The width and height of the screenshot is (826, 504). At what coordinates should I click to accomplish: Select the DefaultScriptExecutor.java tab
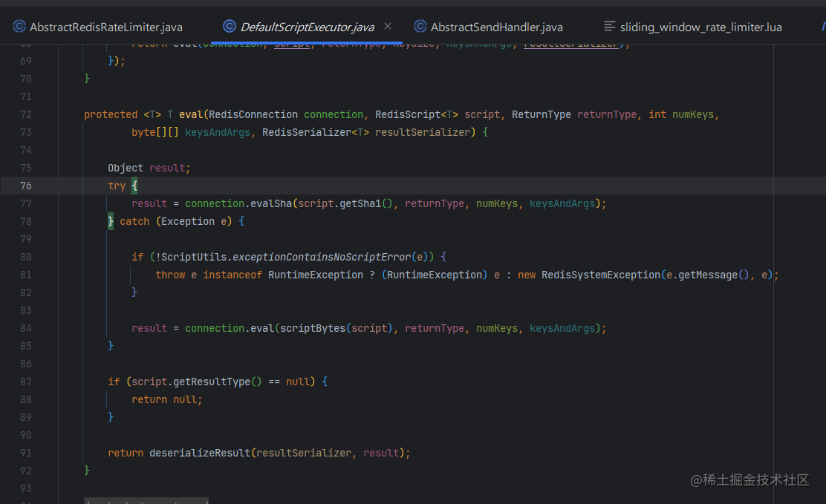[307, 27]
